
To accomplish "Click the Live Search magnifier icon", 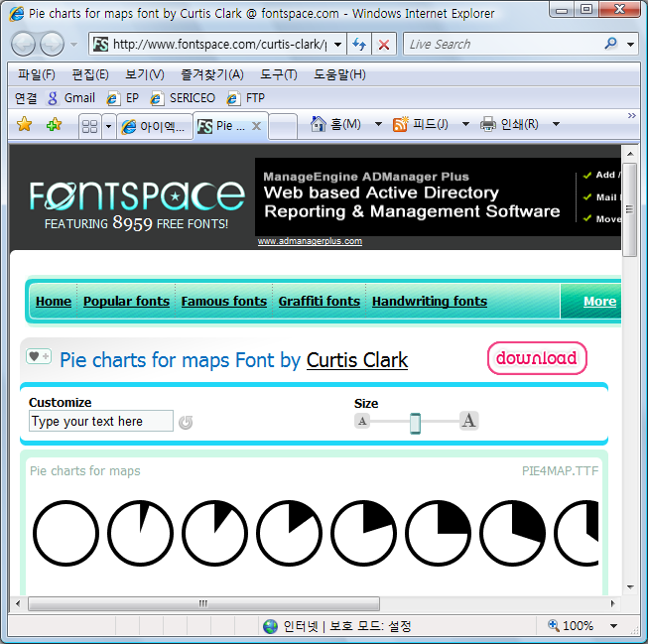I will 610,43.
